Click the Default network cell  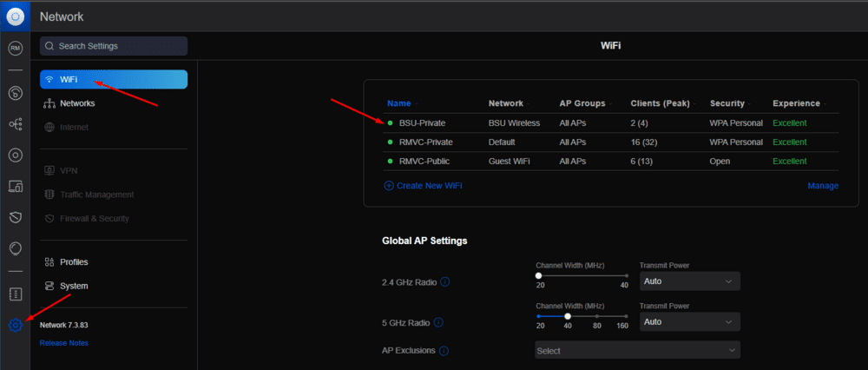point(502,142)
